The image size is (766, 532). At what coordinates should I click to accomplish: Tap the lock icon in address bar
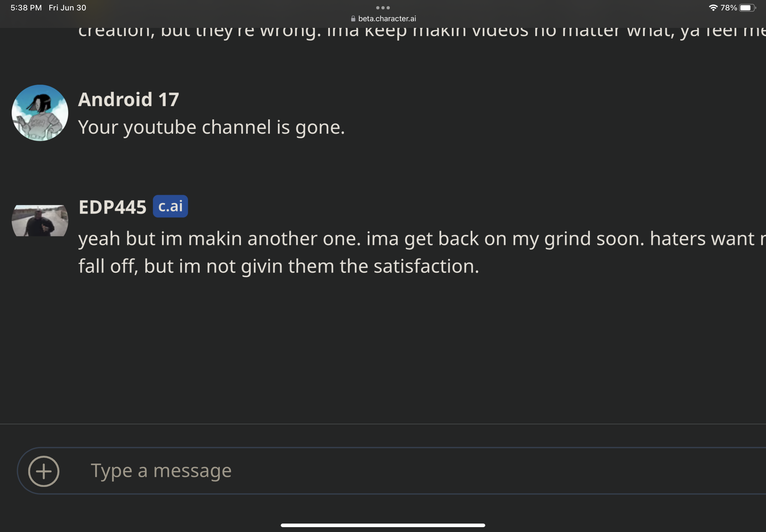tap(353, 19)
